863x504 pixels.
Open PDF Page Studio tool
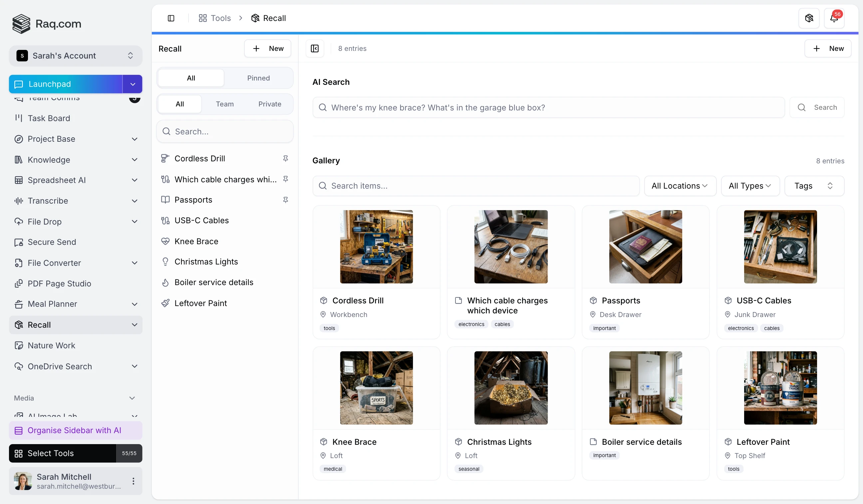click(59, 283)
